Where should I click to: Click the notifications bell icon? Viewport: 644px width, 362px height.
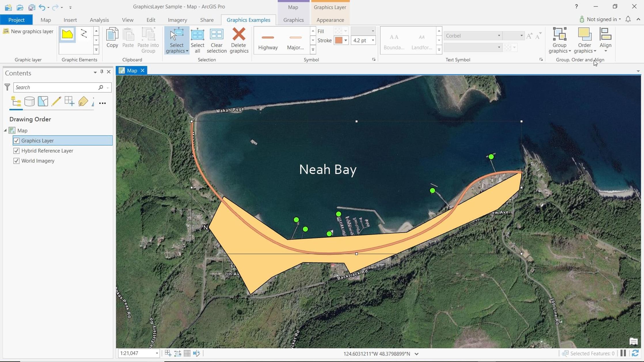click(628, 19)
